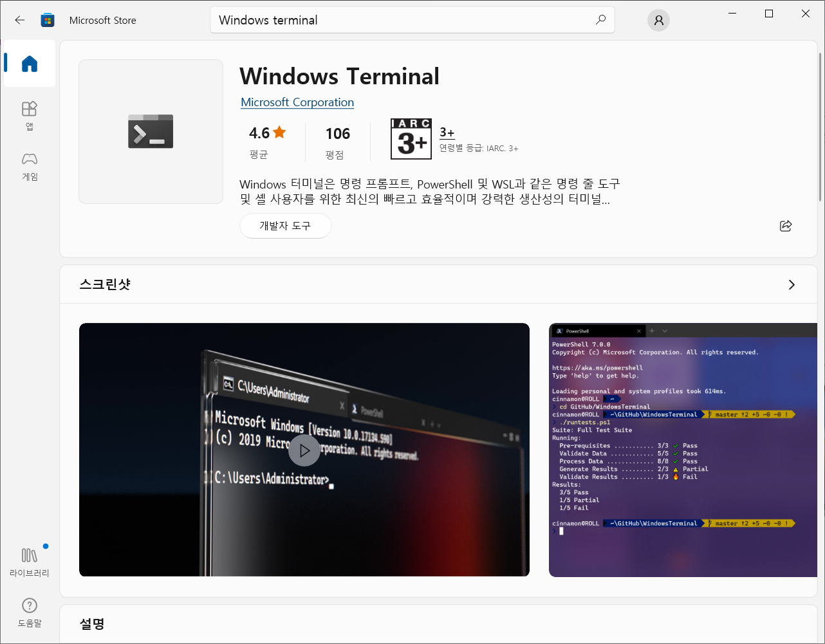
Task: Click the IARC 3+ rating badge
Action: point(411,138)
